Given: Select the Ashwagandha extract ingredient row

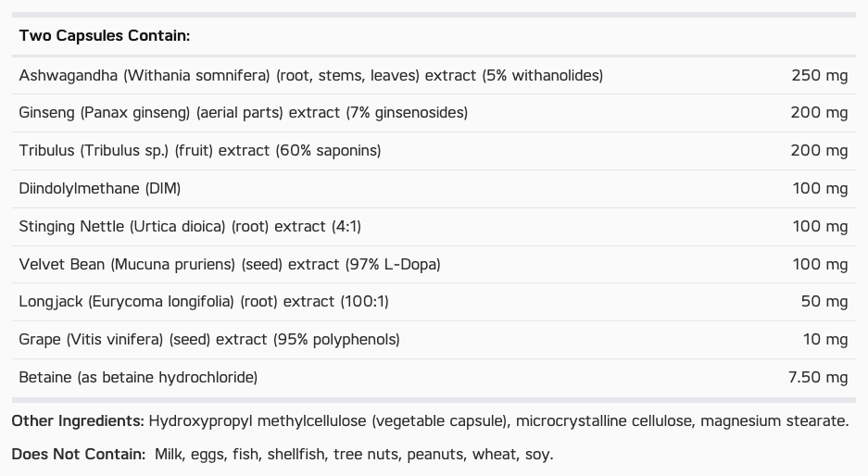Looking at the screenshot, I should click(x=434, y=75).
